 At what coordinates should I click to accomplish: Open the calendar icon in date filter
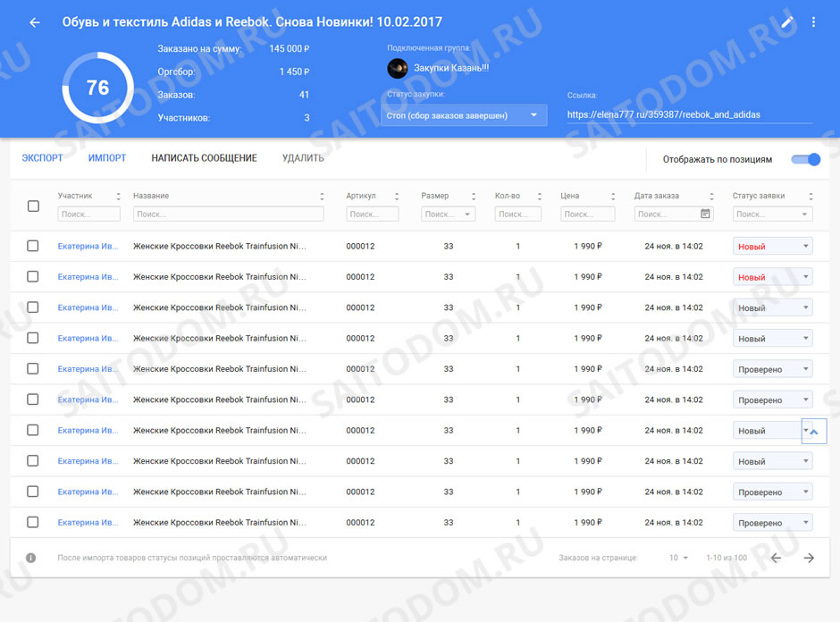tap(706, 214)
